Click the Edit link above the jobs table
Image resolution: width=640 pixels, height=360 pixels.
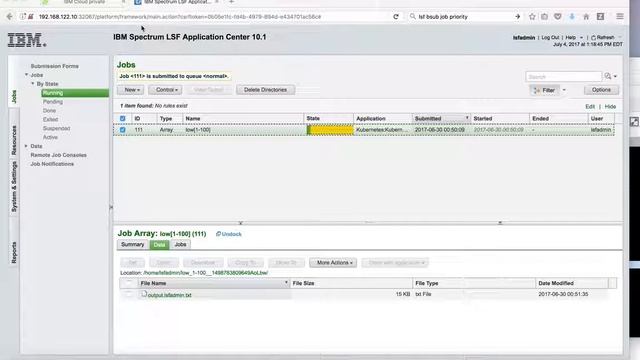590,107
